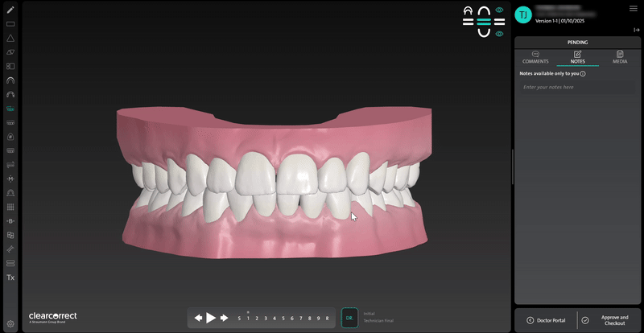Click the grid overlay icon
This screenshot has width=644, height=333.
click(x=10, y=207)
